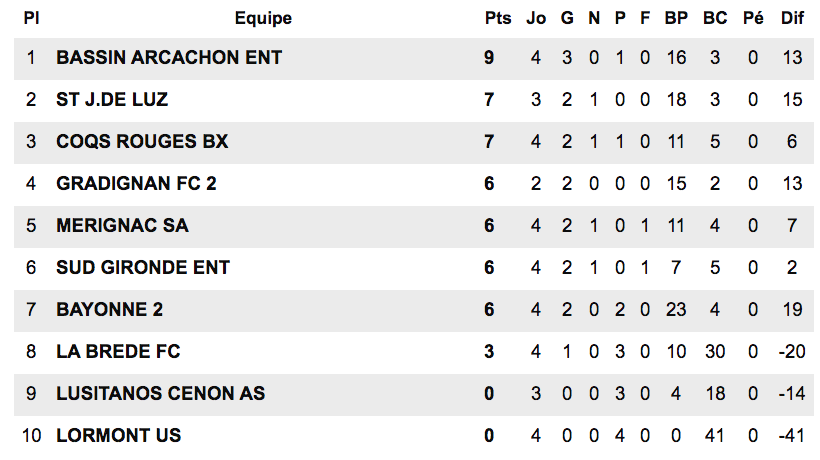Click the BP column header
The image size is (820, 460).
tap(676, 18)
